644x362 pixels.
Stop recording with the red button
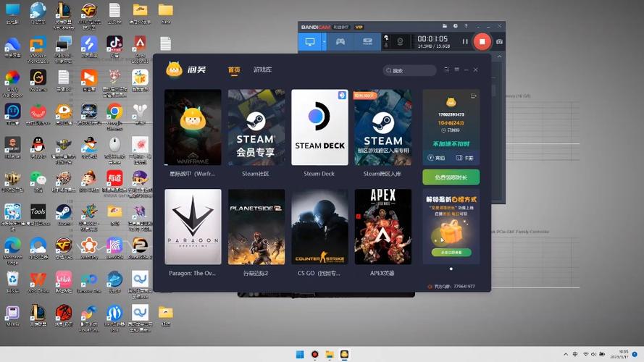(x=482, y=41)
